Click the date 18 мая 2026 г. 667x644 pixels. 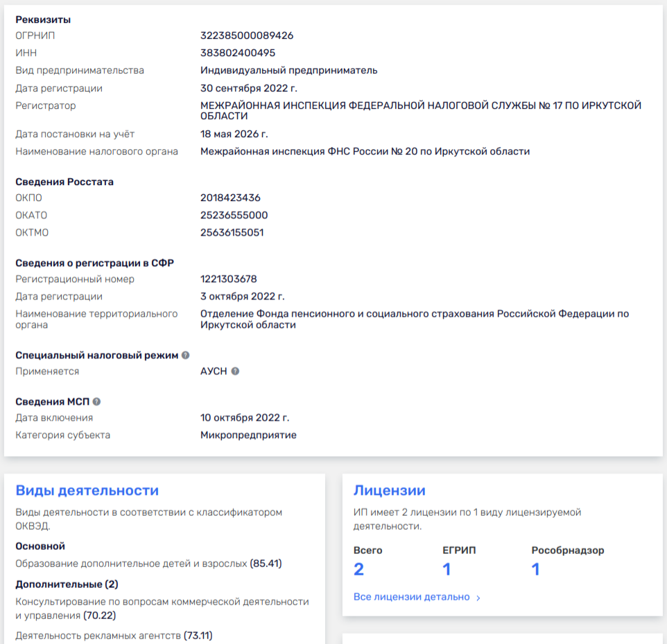(234, 134)
